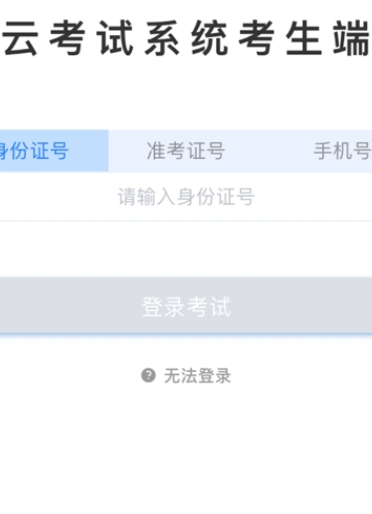Click the placeholder text 请输入身份证号
This screenshot has width=372, height=514.
coord(186,196)
